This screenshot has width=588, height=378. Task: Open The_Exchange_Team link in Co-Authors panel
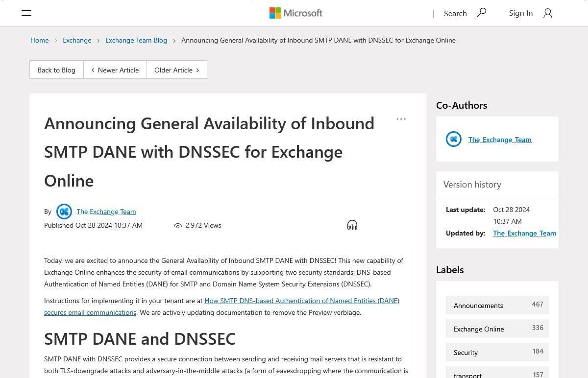500,140
